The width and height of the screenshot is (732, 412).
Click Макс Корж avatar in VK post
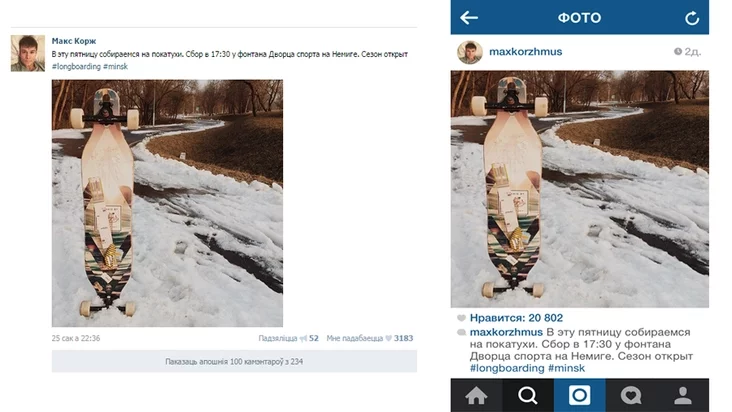[28, 53]
